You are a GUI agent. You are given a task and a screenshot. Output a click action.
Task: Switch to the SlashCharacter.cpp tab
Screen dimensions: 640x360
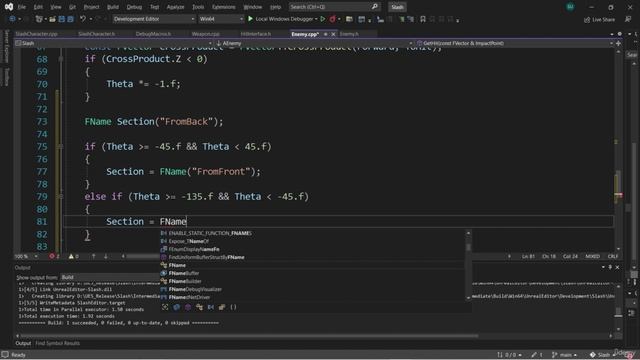tap(36, 34)
